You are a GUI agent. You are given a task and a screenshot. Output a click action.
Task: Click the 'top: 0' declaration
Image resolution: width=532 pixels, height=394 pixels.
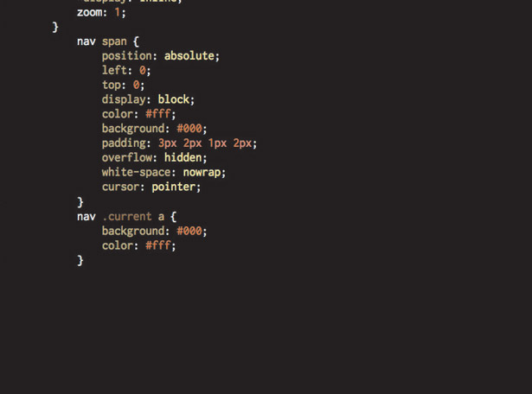coord(123,85)
